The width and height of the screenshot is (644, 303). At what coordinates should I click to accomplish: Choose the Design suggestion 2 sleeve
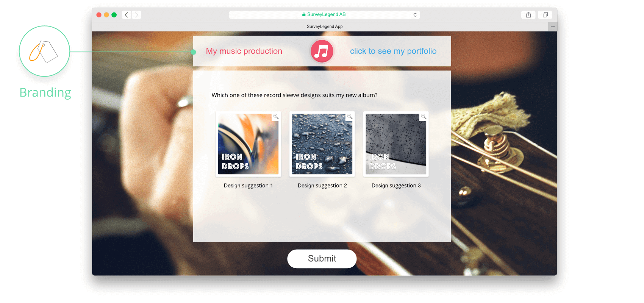coord(322,144)
